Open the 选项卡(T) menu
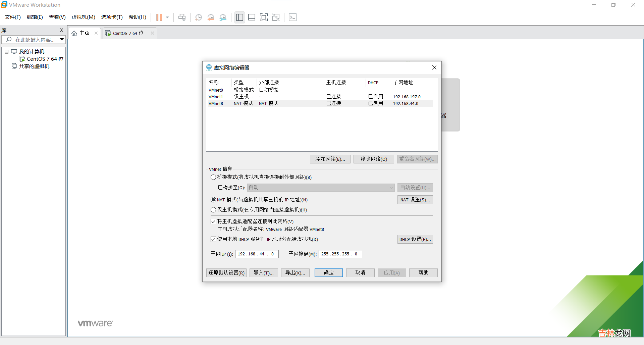This screenshot has height=345, width=644. [x=112, y=17]
